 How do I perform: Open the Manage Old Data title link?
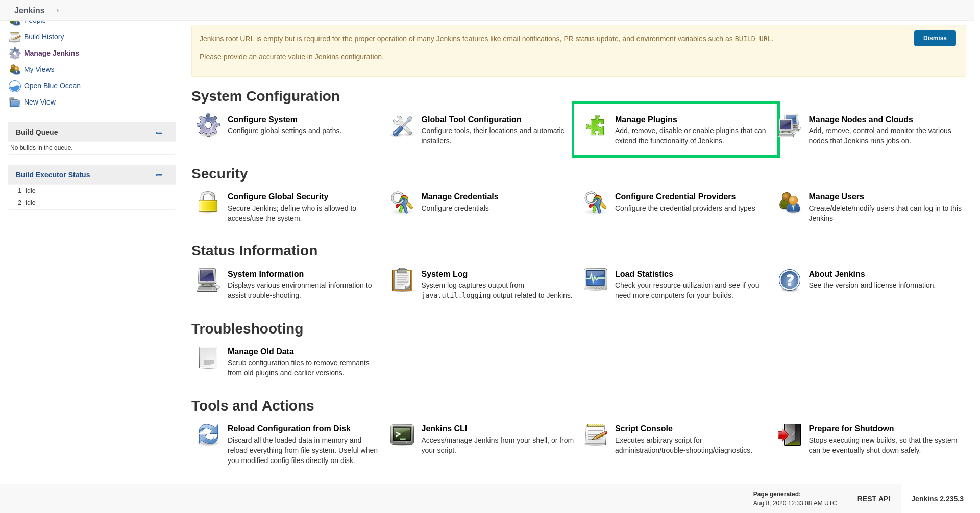click(260, 351)
